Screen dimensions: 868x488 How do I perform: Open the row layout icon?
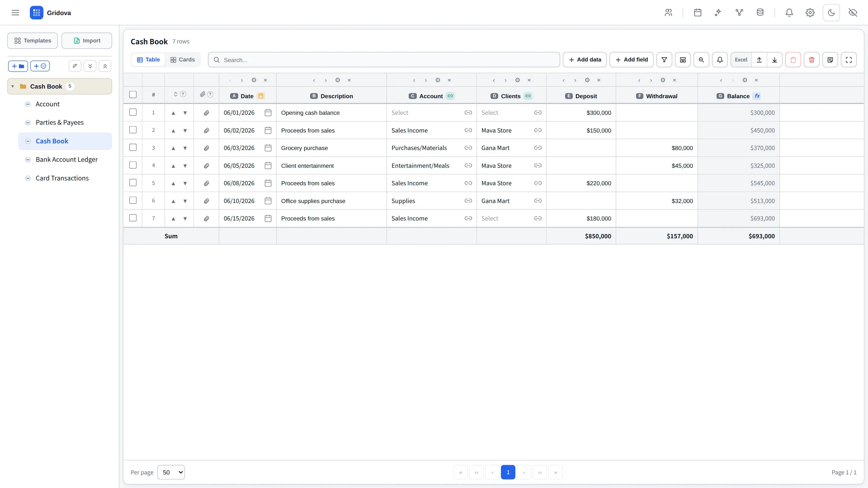point(683,60)
